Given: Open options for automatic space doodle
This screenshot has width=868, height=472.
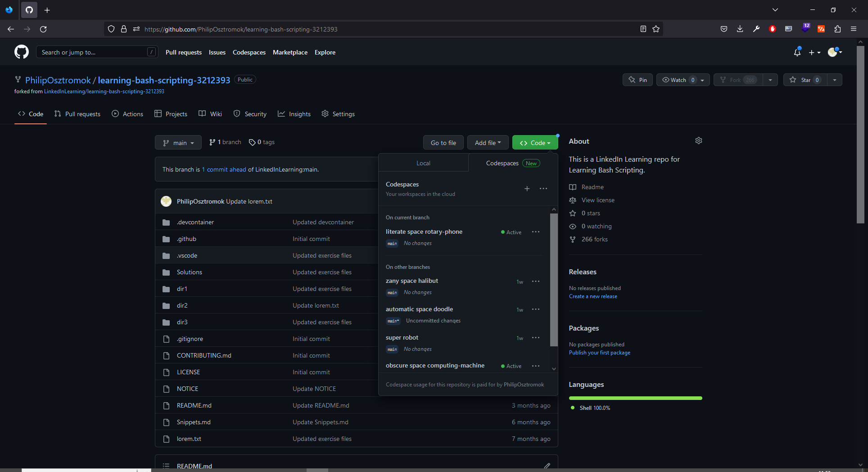Looking at the screenshot, I should tap(536, 309).
